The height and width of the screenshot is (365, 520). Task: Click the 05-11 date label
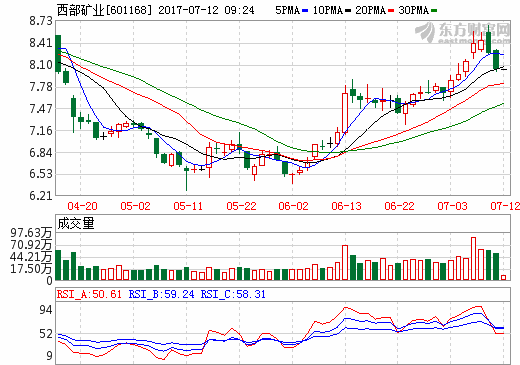(188, 206)
